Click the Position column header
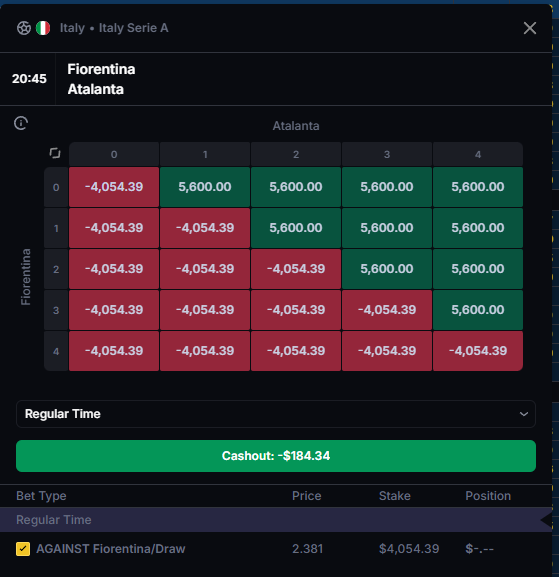The image size is (559, 577). tap(488, 496)
